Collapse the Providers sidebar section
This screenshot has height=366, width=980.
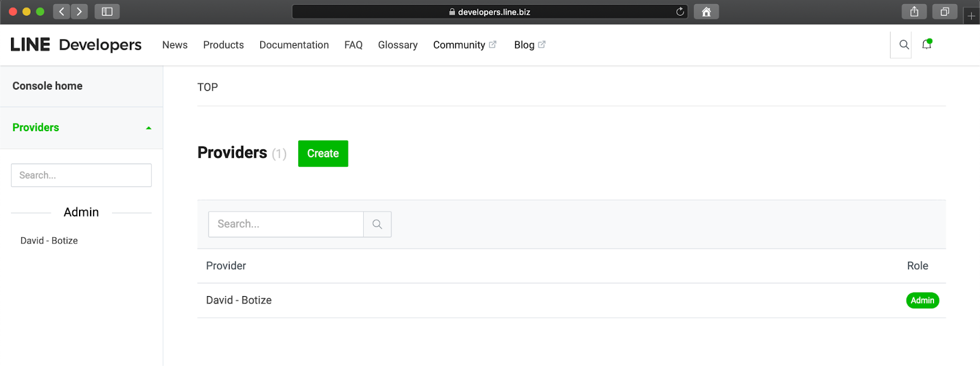(x=81, y=128)
